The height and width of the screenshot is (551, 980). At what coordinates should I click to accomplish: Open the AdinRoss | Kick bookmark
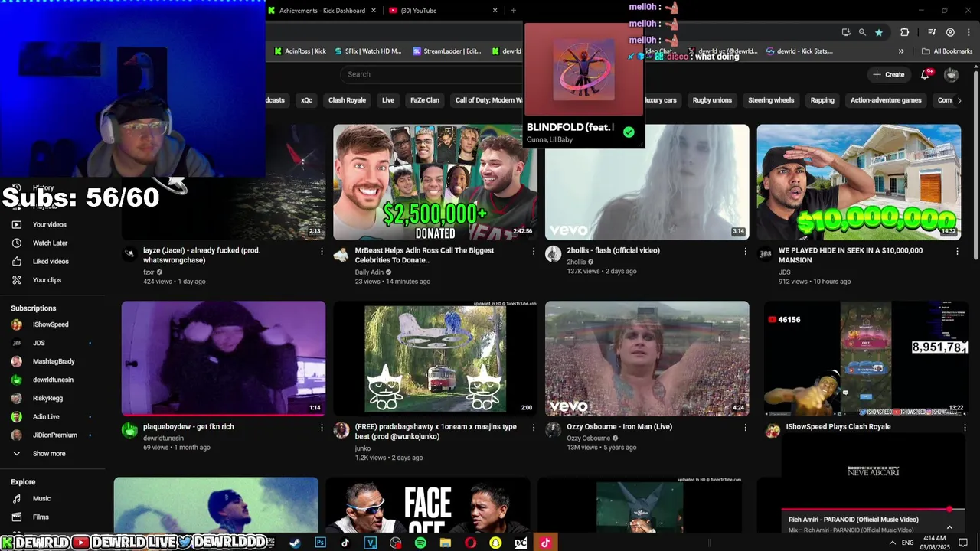[x=300, y=51]
